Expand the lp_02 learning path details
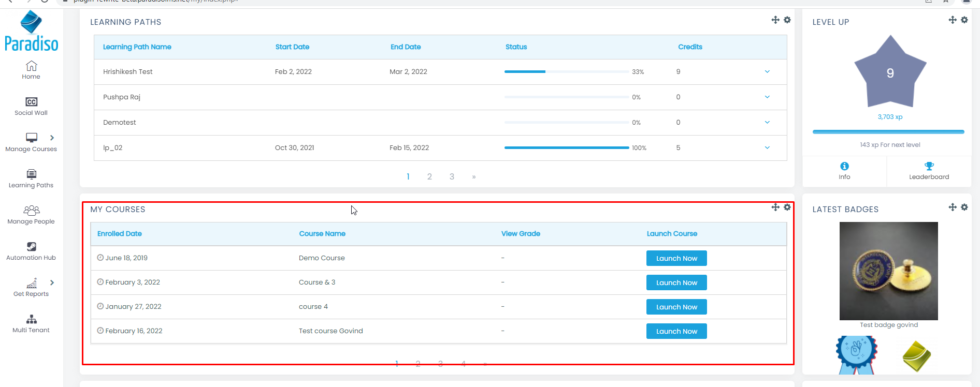Image resolution: width=980 pixels, height=387 pixels. point(767,148)
